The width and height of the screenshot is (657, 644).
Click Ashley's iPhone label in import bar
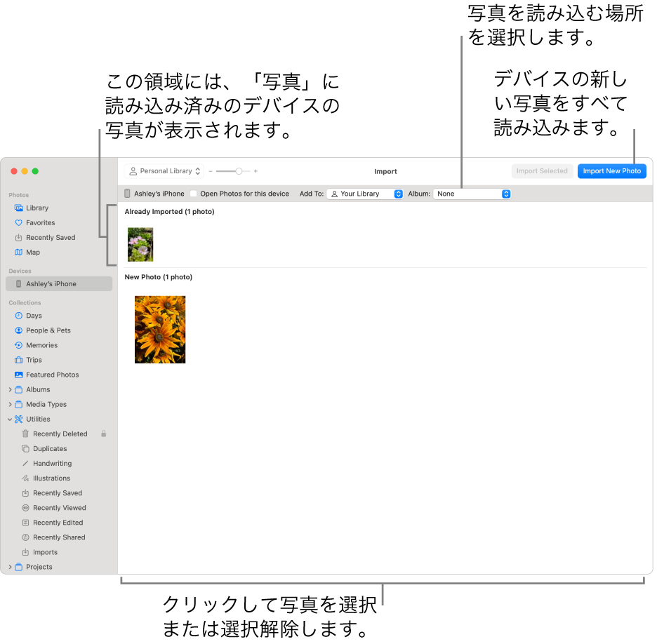click(x=159, y=194)
